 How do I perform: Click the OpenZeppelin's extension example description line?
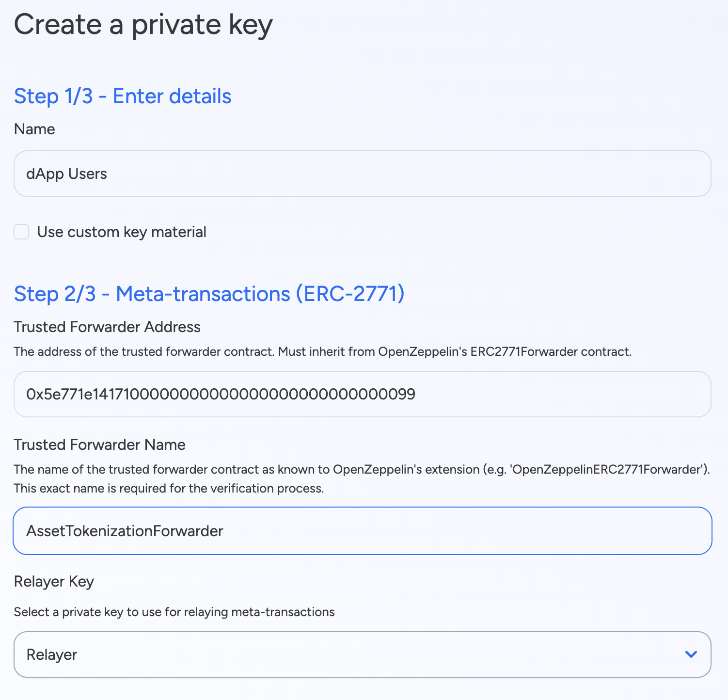coord(362,469)
